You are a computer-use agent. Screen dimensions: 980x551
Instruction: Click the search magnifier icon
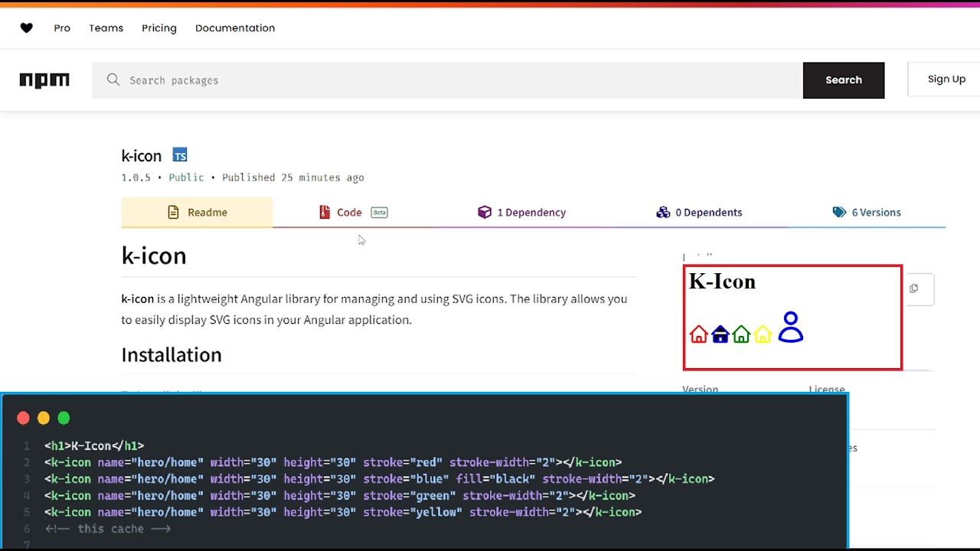(113, 80)
